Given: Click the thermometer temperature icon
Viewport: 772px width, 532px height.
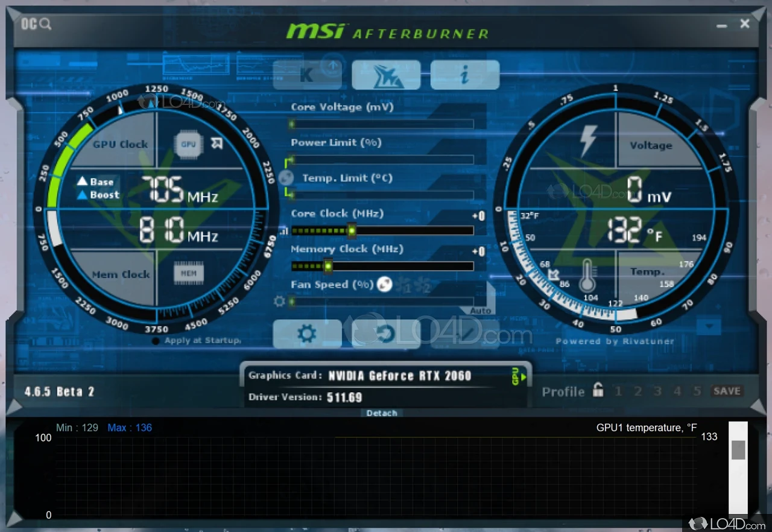Looking at the screenshot, I should (x=587, y=275).
